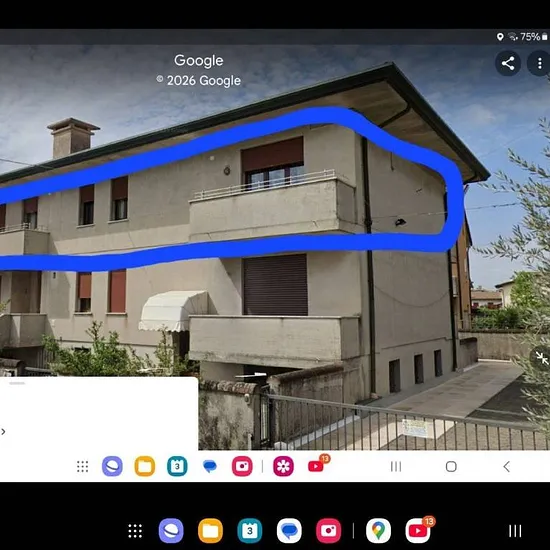Screen dimensions: 550x550
Task: Open app drawer grid on black dock
Action: 135,531
